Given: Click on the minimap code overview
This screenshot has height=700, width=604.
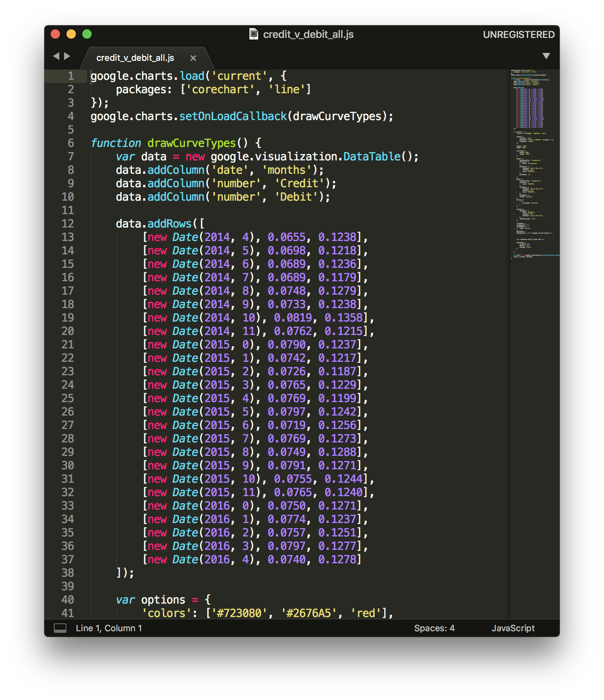Looking at the screenshot, I should point(534,164).
